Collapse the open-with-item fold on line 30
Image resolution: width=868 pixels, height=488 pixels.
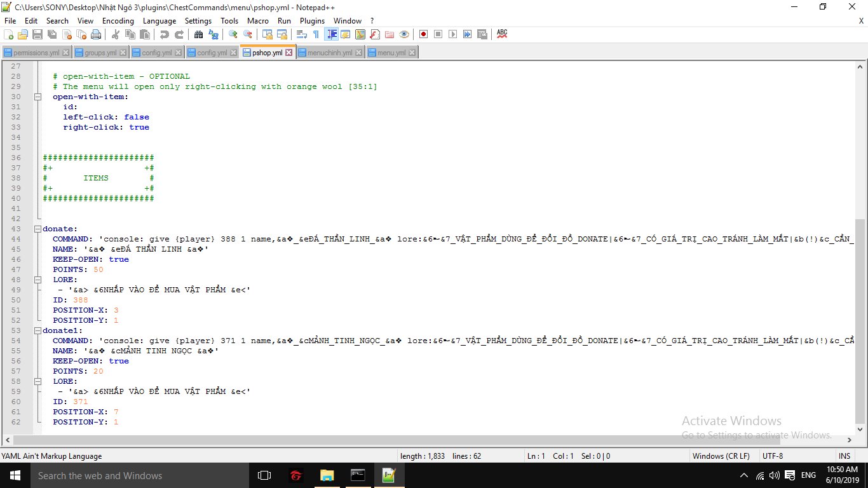38,97
